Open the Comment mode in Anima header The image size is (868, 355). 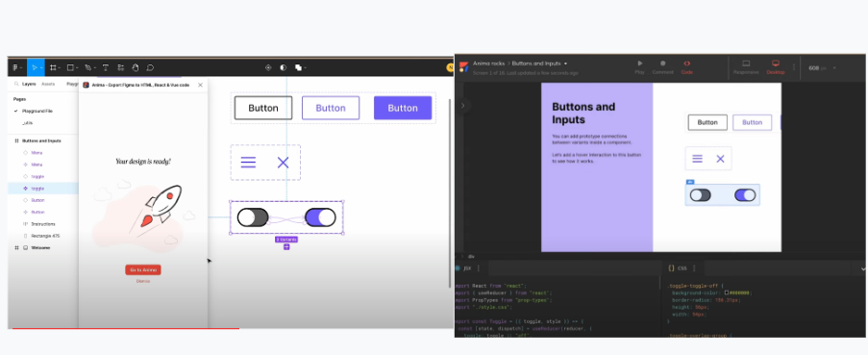(662, 67)
